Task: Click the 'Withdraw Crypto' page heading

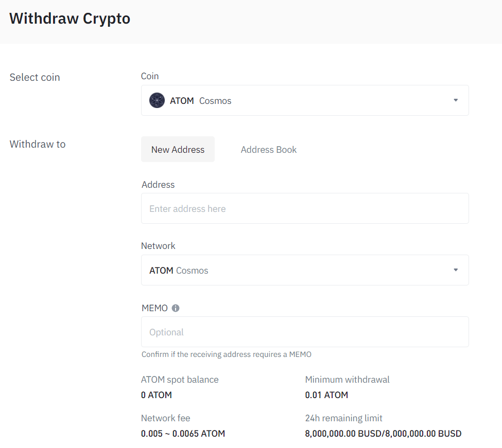Action: (x=70, y=19)
